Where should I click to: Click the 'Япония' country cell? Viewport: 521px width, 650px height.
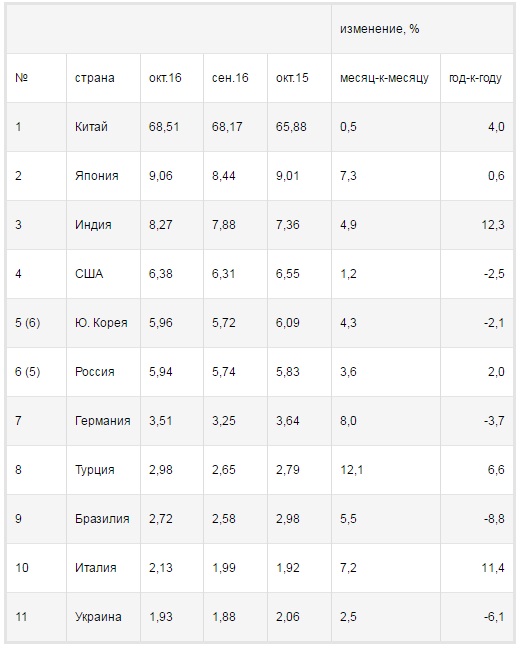tap(103, 176)
